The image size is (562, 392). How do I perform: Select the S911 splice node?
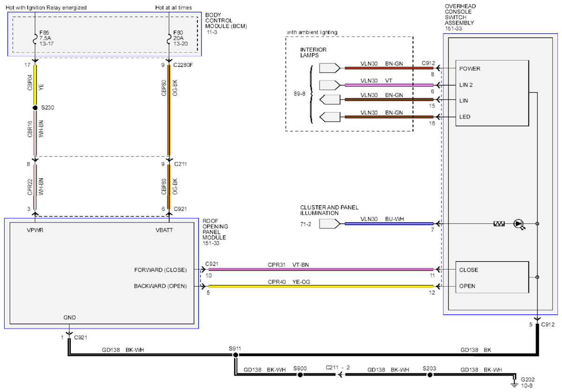click(235, 355)
